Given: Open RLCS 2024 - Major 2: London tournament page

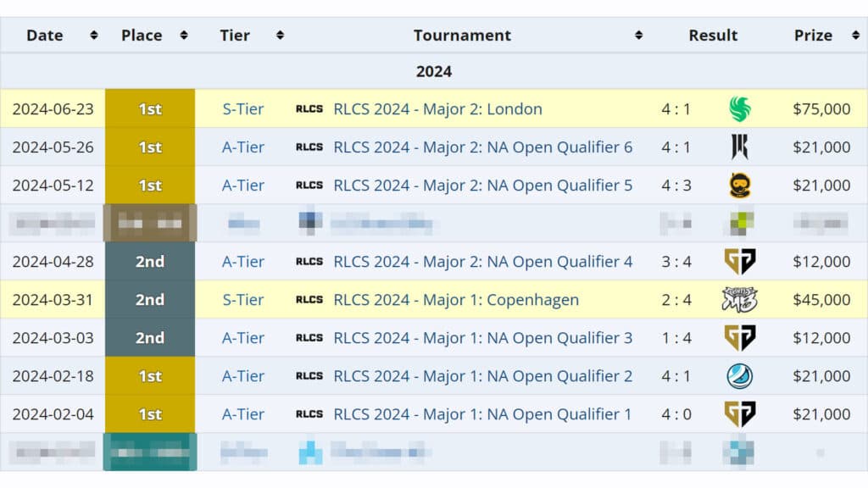Looking at the screenshot, I should (x=439, y=108).
